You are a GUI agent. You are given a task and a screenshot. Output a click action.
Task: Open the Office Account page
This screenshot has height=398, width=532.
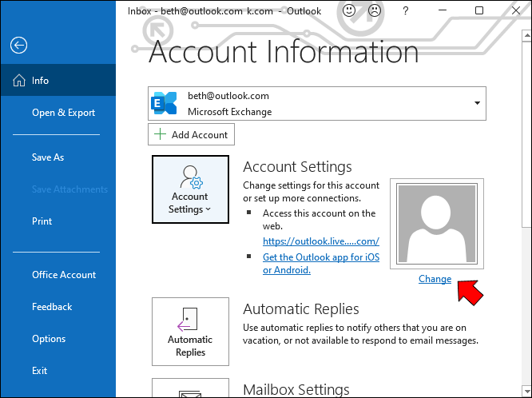(64, 275)
